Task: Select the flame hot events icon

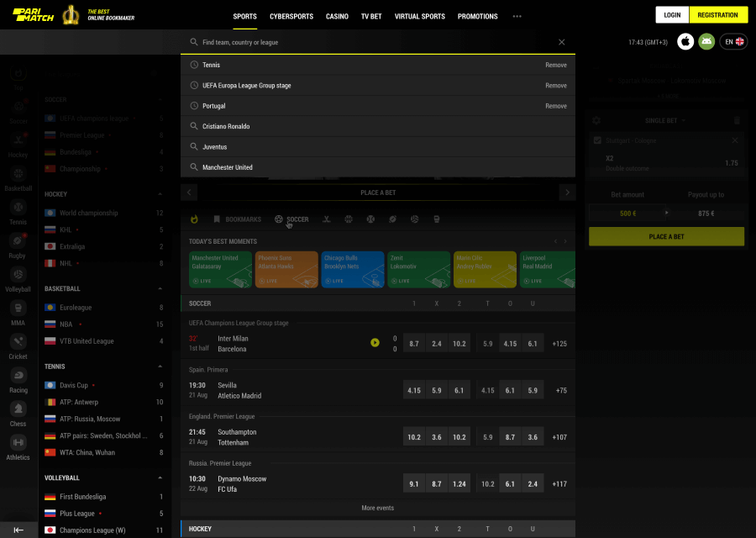Action: pos(194,219)
